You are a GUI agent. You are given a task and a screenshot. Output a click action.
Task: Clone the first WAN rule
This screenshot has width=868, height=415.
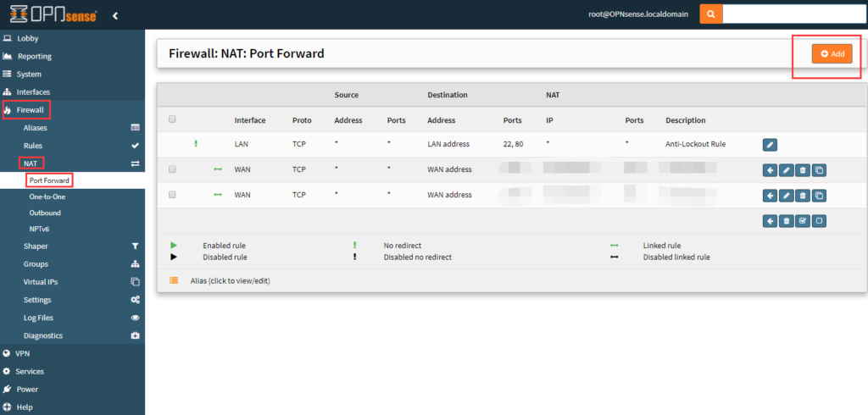pos(820,170)
